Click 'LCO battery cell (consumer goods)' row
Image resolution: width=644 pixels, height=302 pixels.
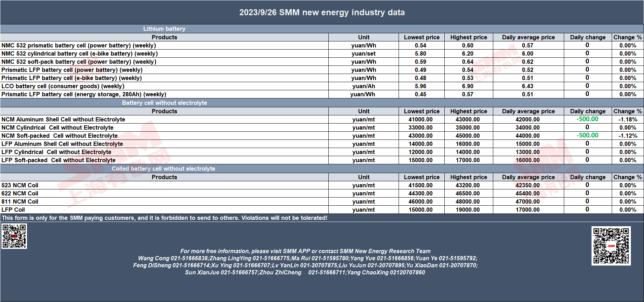pyautogui.click(x=322, y=86)
